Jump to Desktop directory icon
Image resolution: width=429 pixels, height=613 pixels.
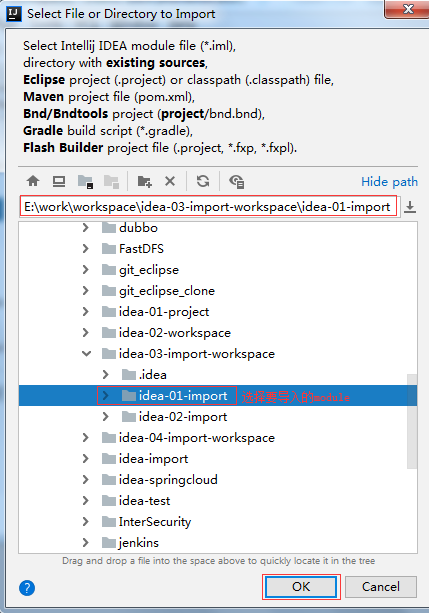[x=59, y=181]
